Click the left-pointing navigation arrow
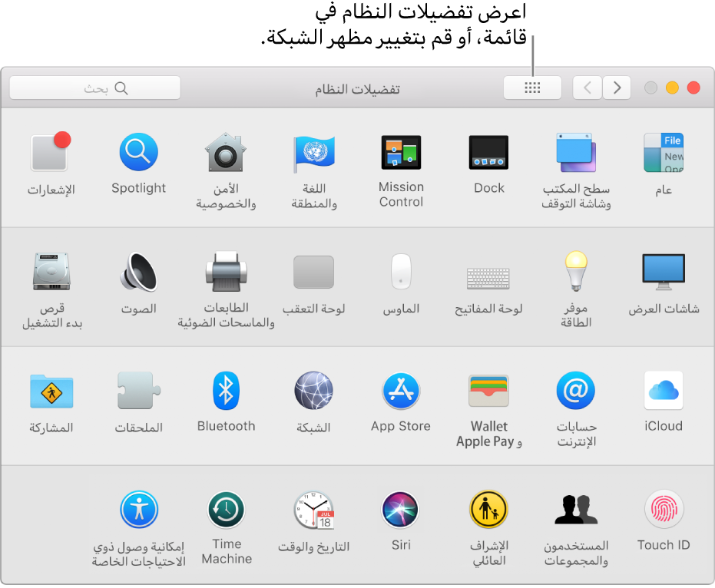This screenshot has height=588, width=715. [x=588, y=88]
